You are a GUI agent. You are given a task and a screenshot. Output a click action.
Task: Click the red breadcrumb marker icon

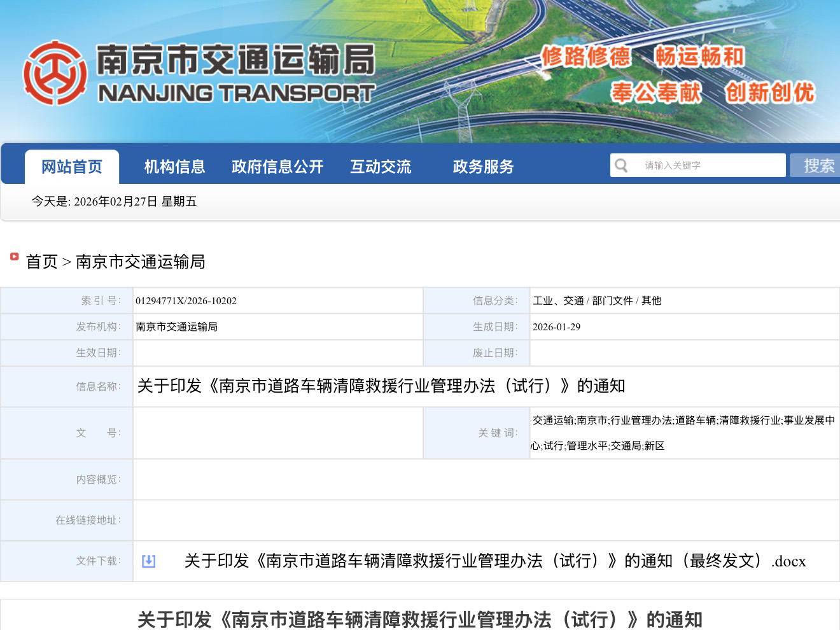14,257
